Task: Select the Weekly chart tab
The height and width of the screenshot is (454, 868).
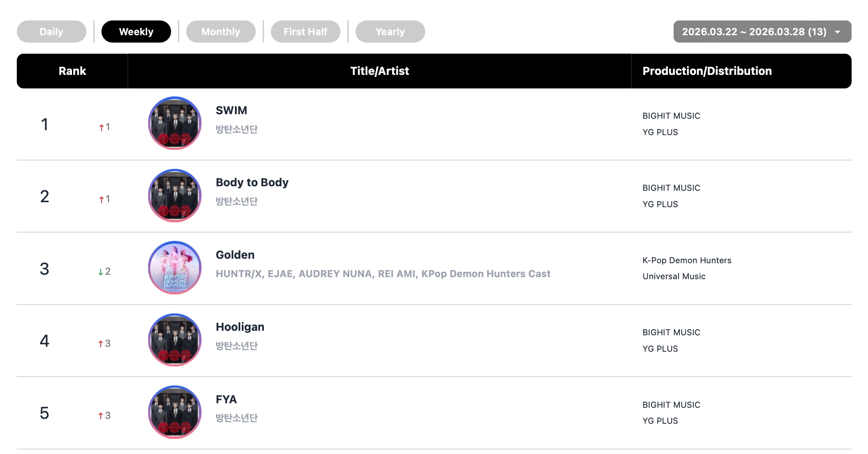Action: coord(136,32)
